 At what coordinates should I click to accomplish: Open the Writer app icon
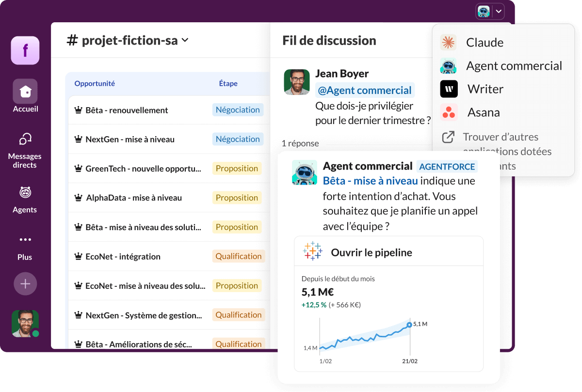449,89
